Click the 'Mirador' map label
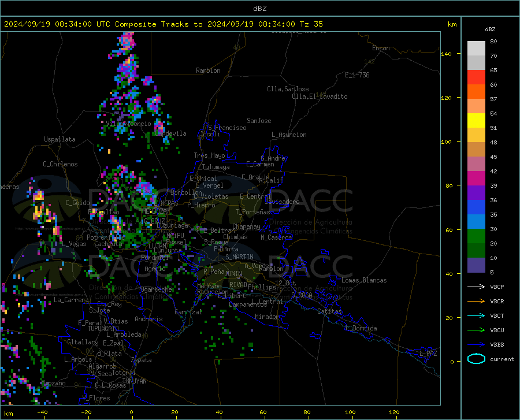The width and height of the screenshot is (520, 420). click(266, 317)
